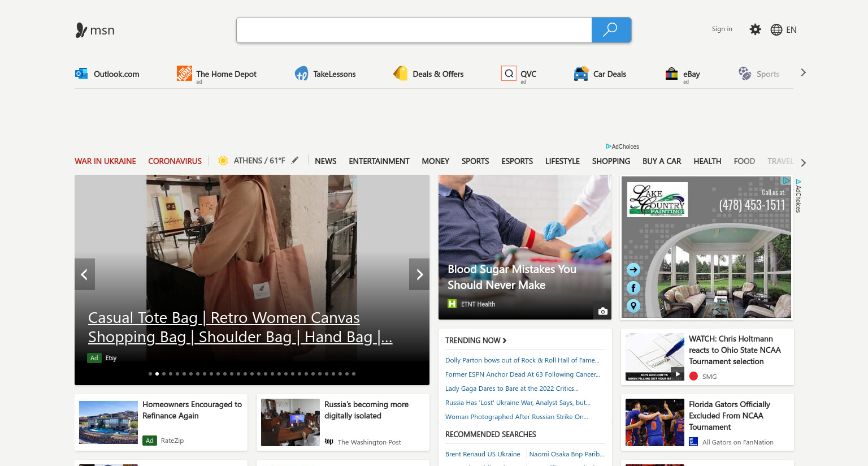Click the Car Deals car icon
The width and height of the screenshot is (868, 466).
[581, 74]
